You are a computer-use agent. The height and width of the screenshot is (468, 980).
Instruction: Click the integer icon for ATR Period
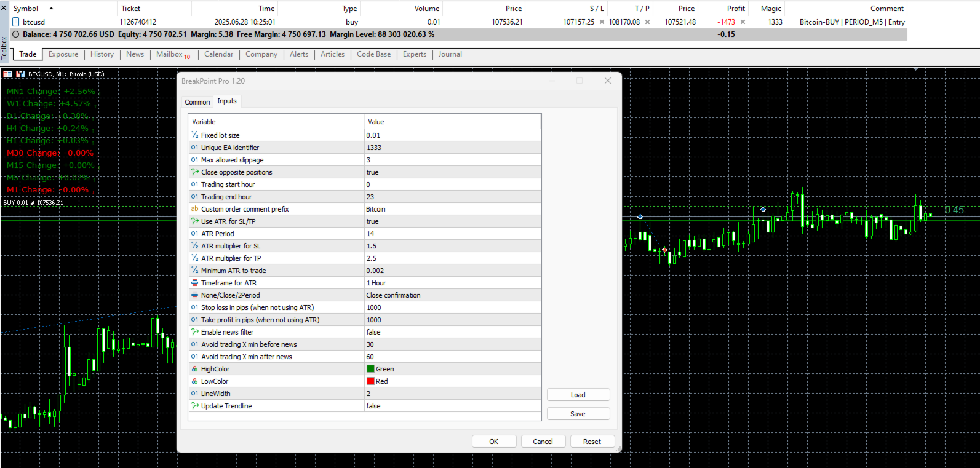point(194,234)
